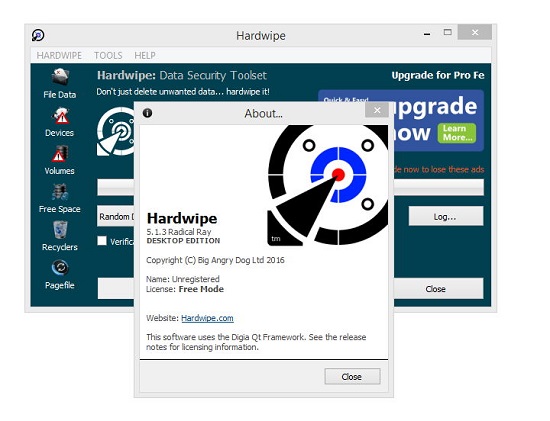The height and width of the screenshot is (421, 550).
Task: Maximize the Hardwipe main window
Action: tap(447, 33)
